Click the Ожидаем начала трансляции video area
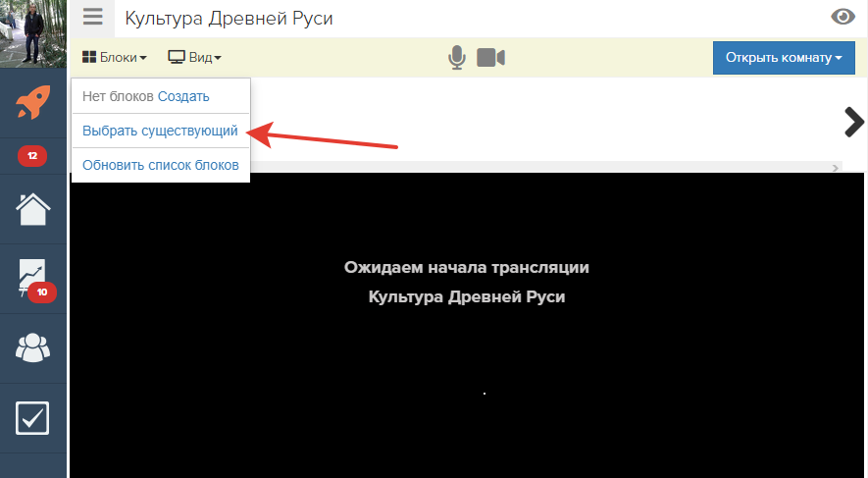This screenshot has width=868, height=478. pos(467,325)
